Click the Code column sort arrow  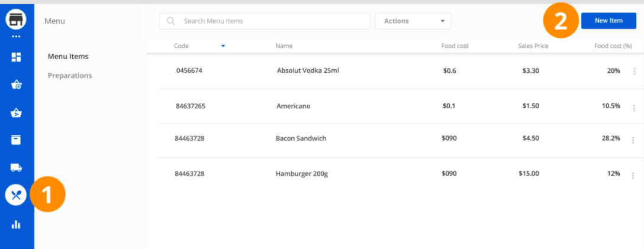pyautogui.click(x=223, y=46)
